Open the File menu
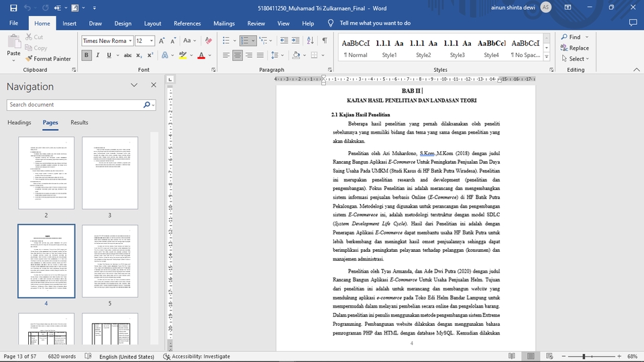Image resolution: width=644 pixels, height=362 pixels. [x=13, y=23]
